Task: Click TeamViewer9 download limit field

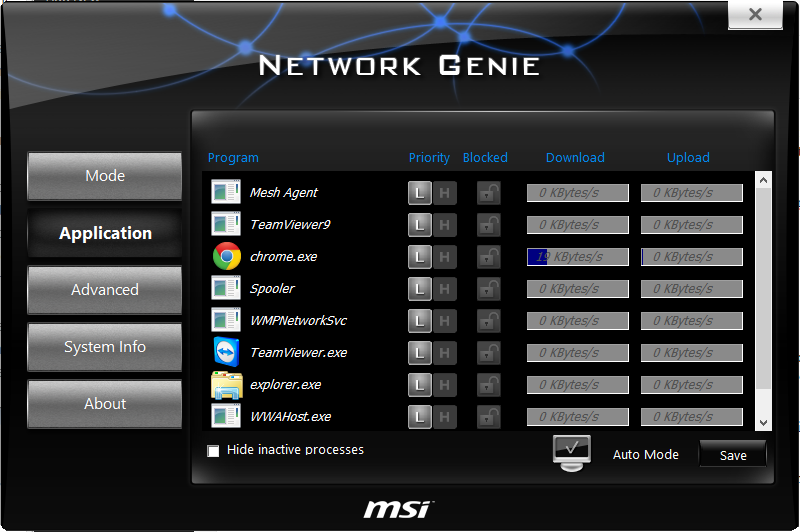Action: coord(578,225)
